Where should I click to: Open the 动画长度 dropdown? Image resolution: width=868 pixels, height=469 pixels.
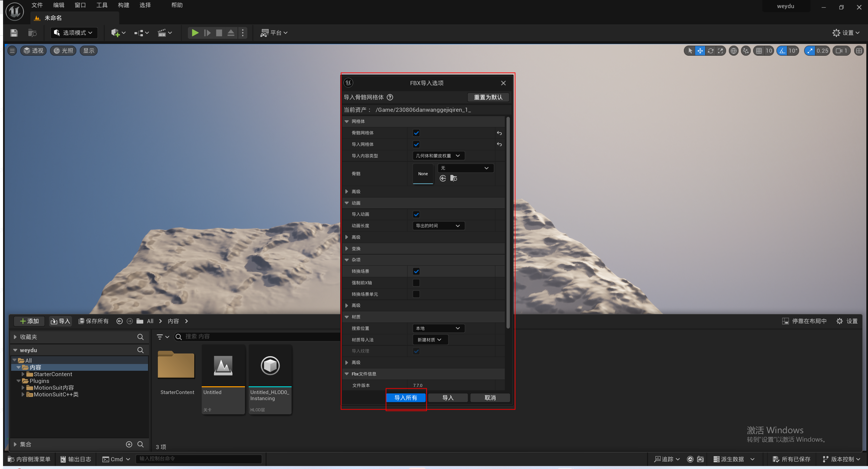click(x=438, y=226)
